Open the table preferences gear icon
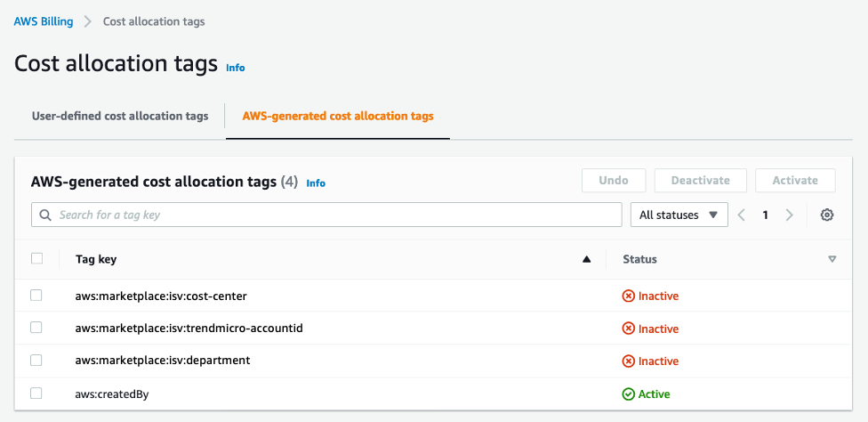868x422 pixels. coord(827,215)
